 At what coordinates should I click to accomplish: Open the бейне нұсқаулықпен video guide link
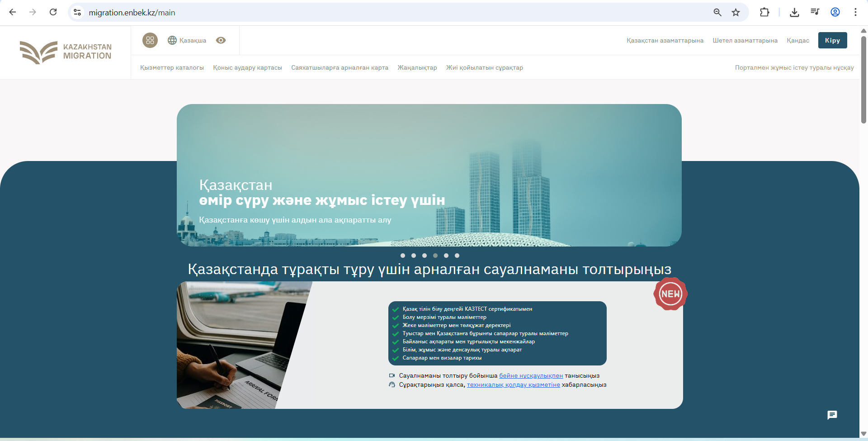531,375
